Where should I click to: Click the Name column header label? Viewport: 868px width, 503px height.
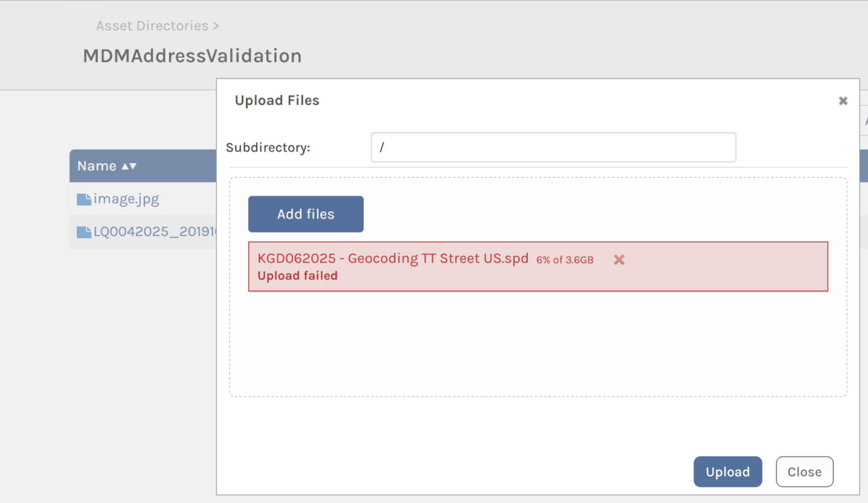pyautogui.click(x=97, y=166)
